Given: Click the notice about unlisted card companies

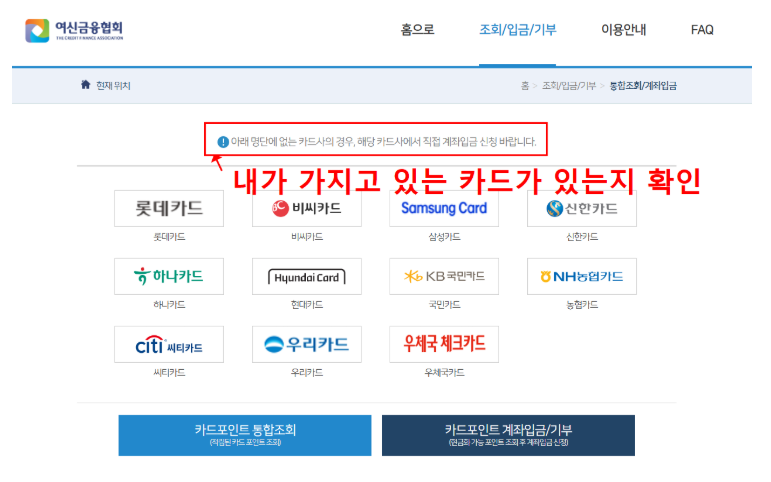Looking at the screenshot, I should tap(384, 142).
